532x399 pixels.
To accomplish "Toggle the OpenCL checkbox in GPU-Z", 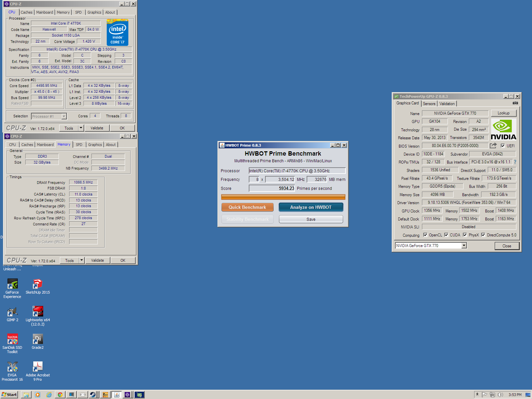I will click(x=425, y=235).
